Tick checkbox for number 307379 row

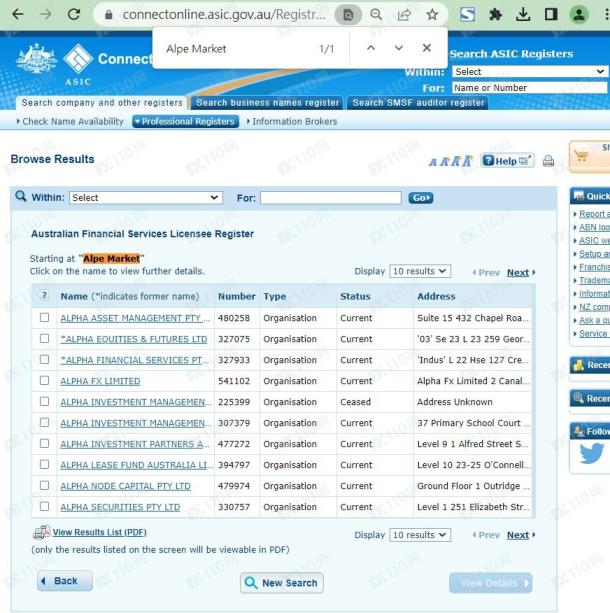(x=45, y=423)
